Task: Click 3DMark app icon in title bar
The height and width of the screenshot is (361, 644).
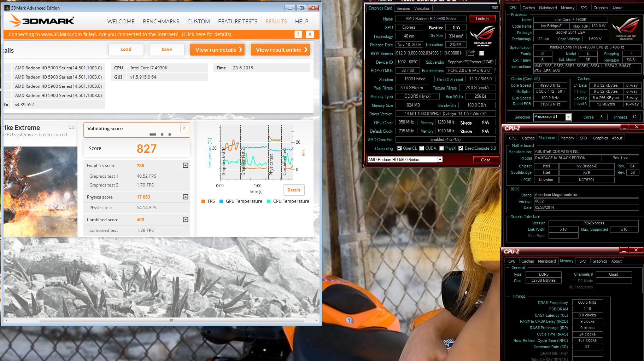Action: point(7,8)
